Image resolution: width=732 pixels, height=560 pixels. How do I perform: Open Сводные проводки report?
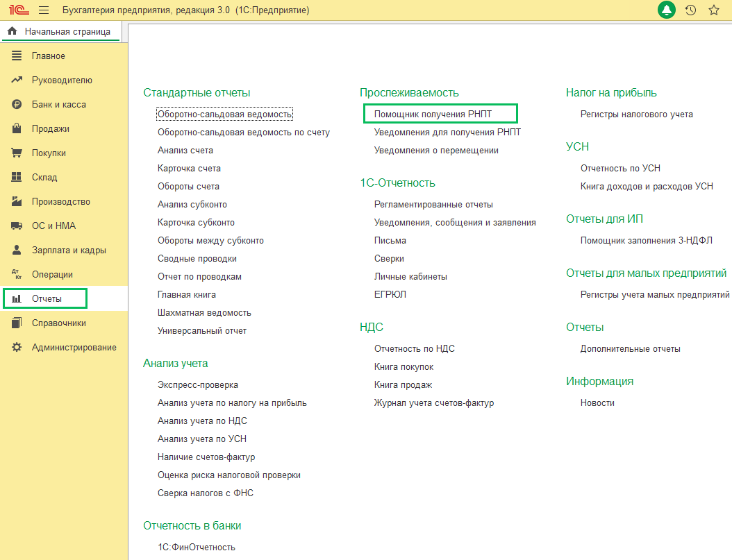tap(197, 258)
